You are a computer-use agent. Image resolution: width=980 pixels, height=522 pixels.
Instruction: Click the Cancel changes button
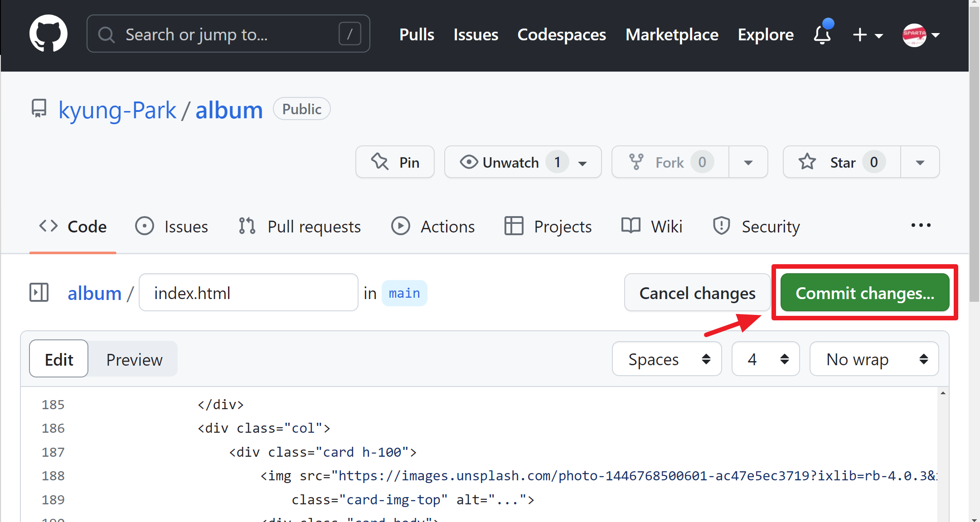697,293
